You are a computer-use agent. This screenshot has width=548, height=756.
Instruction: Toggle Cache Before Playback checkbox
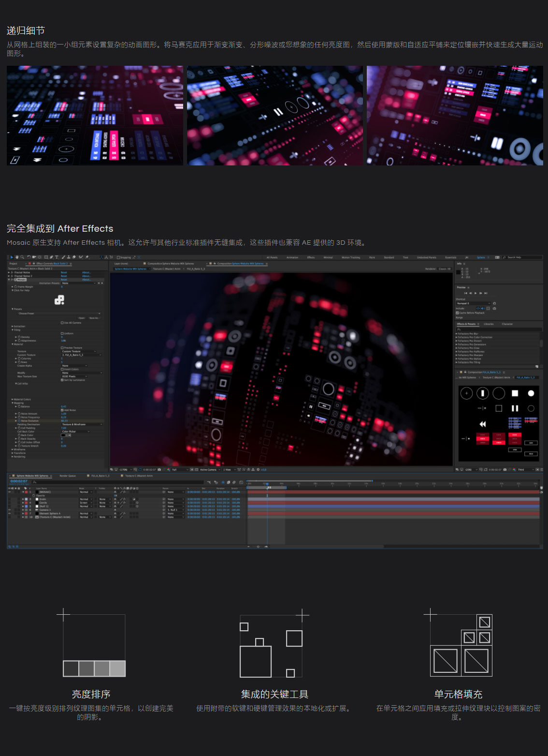pos(457,313)
